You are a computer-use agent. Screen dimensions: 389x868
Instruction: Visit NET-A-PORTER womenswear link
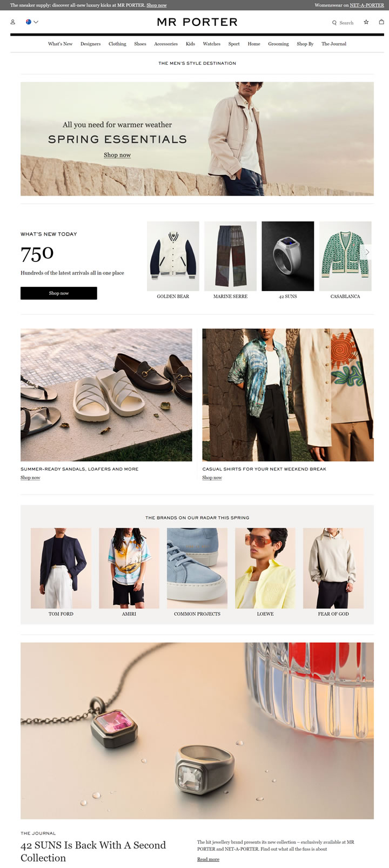pos(367,5)
